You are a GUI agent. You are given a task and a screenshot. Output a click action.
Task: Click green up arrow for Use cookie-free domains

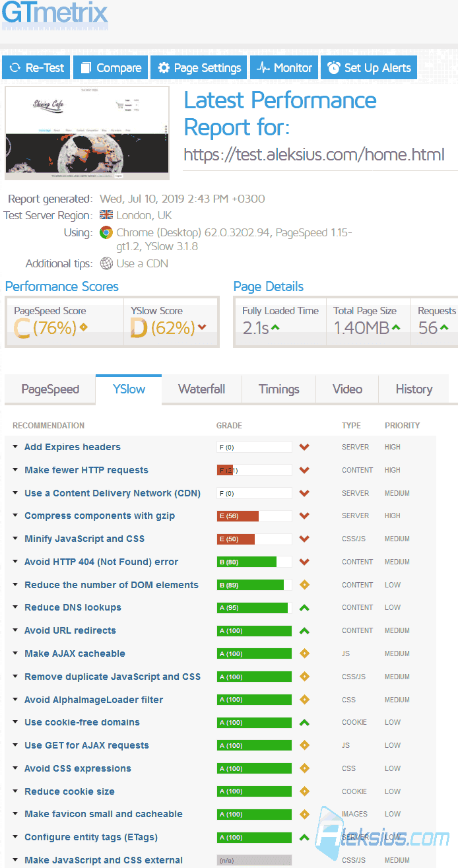304,722
